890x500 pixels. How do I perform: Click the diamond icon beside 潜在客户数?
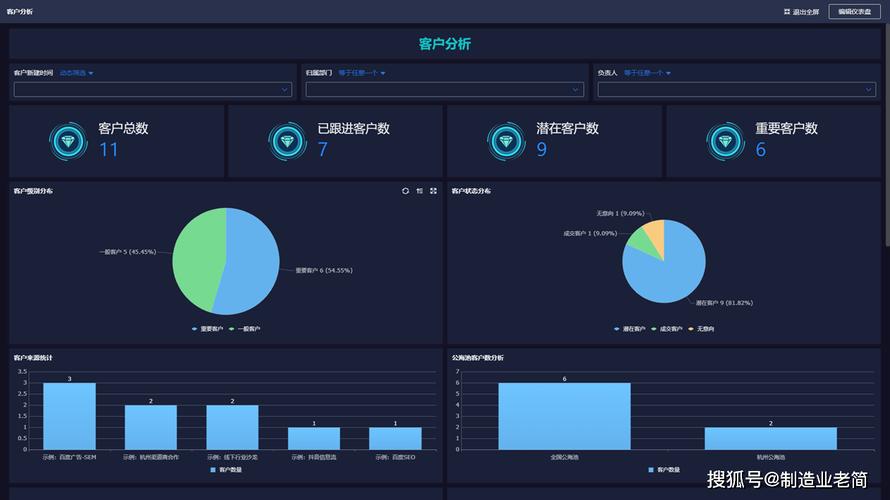pos(506,141)
